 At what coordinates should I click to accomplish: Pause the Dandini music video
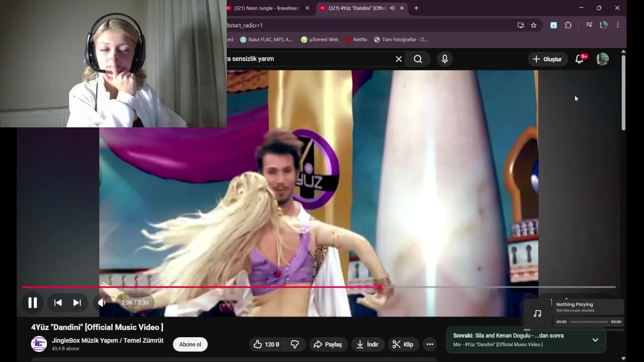click(x=33, y=303)
